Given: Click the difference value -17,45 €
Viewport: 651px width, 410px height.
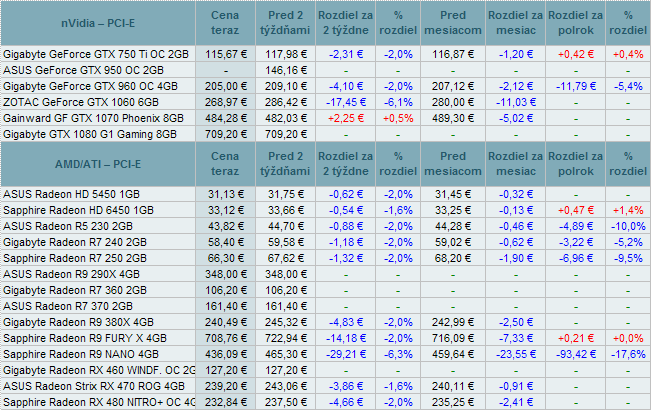Looking at the screenshot, I should [x=346, y=102].
